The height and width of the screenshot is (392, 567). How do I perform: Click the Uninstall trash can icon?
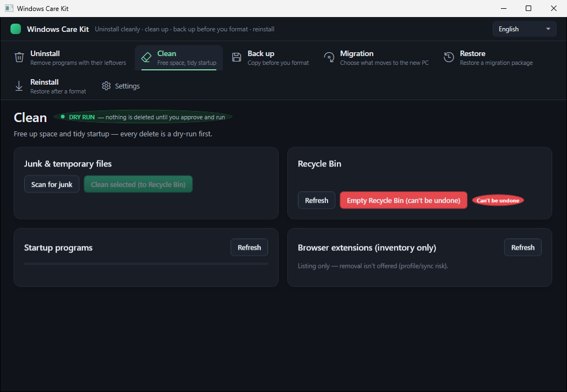coord(19,57)
